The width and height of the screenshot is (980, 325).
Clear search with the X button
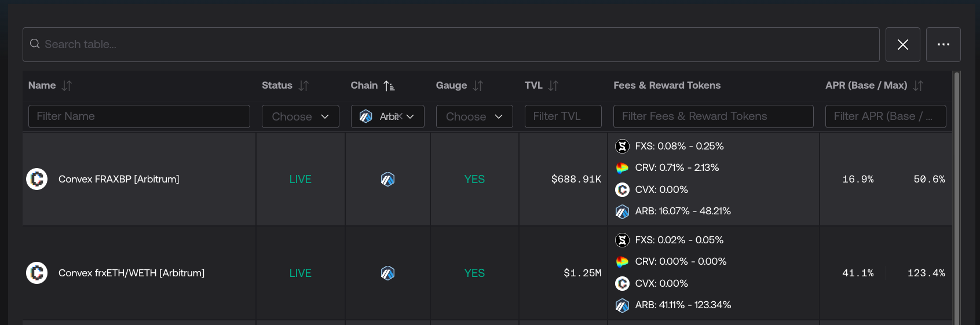[x=902, y=45]
